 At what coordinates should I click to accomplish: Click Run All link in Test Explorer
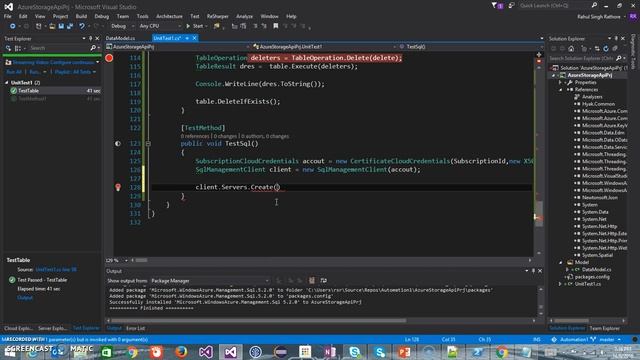point(14,72)
